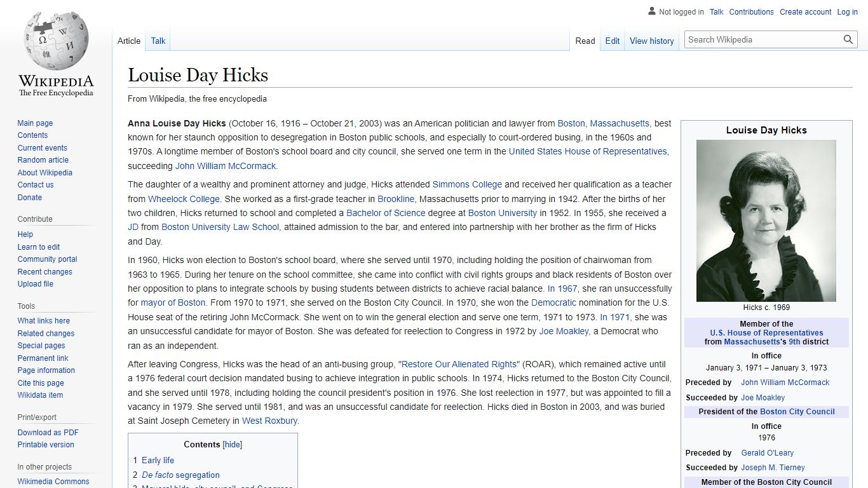Open Bachelor of Science link
Viewport: 868px width, 488px height.
(x=386, y=213)
